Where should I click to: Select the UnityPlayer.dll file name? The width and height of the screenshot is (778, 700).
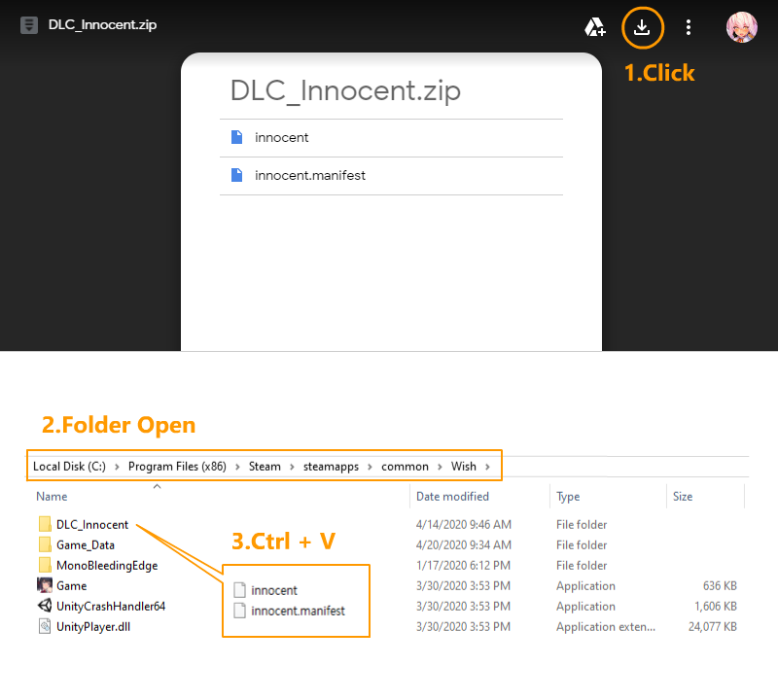pyautogui.click(x=93, y=626)
